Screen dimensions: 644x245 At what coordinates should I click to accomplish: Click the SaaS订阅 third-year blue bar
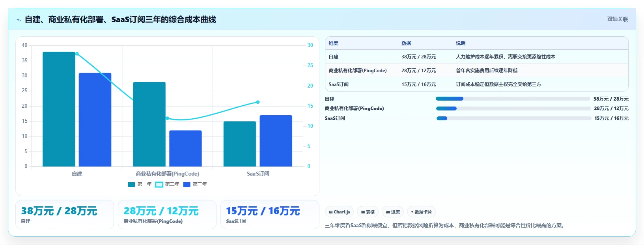pos(276,141)
